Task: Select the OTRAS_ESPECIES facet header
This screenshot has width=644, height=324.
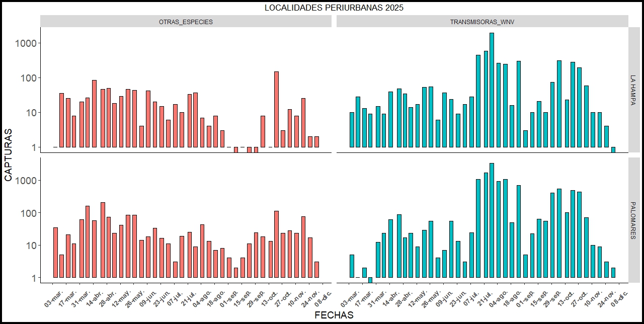Action: click(186, 22)
